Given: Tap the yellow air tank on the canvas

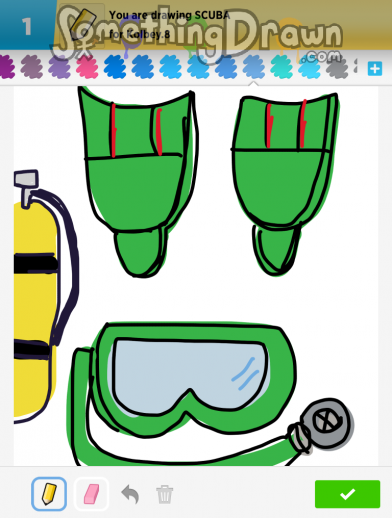Looking at the screenshot, I should pos(35,308).
